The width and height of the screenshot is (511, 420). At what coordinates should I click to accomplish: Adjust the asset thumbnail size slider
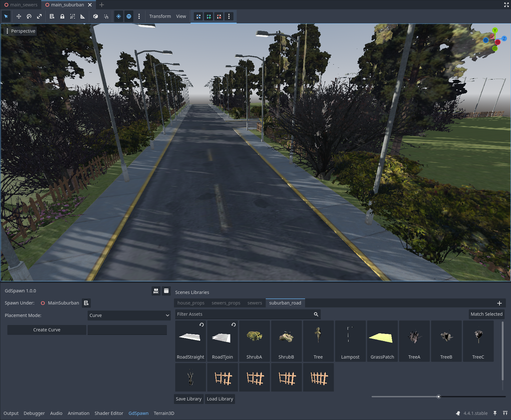(439, 397)
